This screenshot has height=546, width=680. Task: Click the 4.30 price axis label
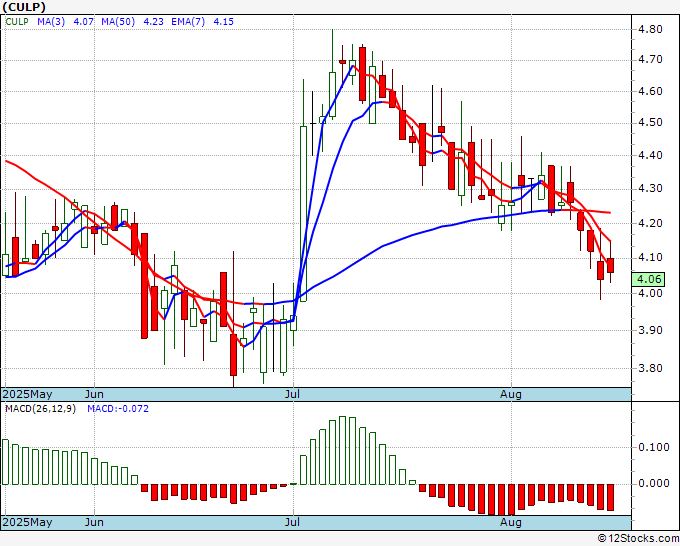pos(650,189)
